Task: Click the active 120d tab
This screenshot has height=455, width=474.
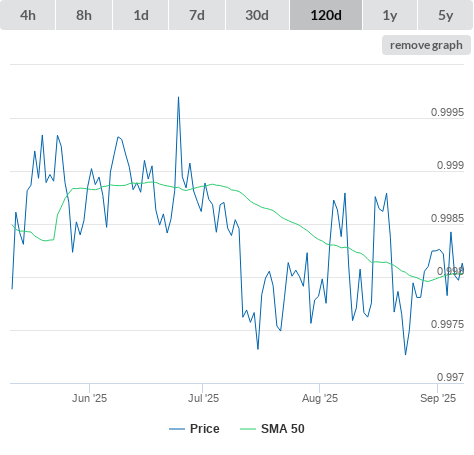Action: [x=326, y=15]
